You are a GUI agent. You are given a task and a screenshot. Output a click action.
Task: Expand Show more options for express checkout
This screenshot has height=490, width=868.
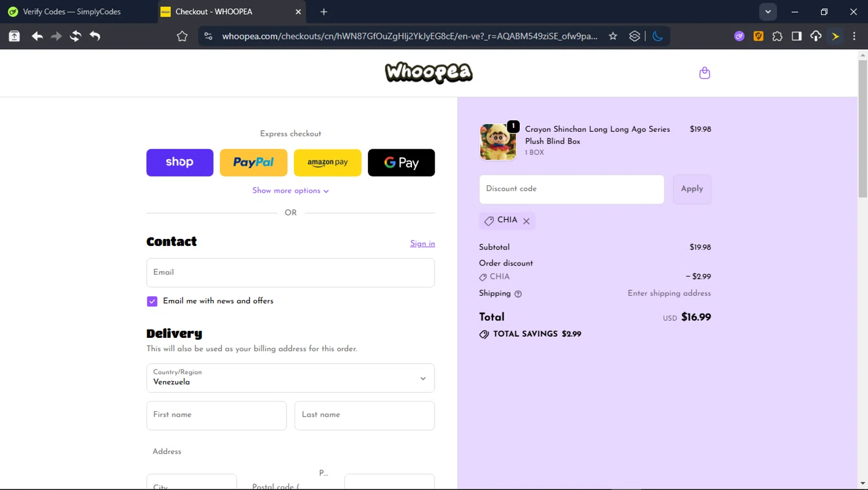click(290, 190)
